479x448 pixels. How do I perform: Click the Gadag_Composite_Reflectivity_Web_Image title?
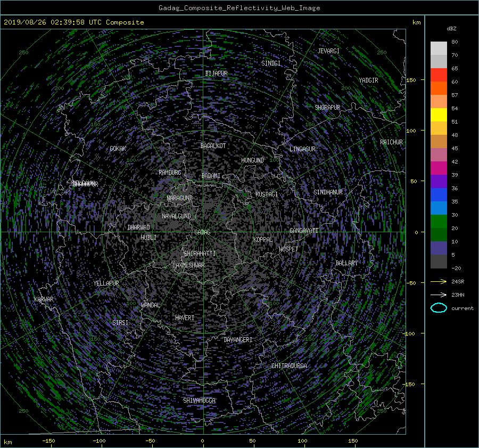click(x=239, y=8)
